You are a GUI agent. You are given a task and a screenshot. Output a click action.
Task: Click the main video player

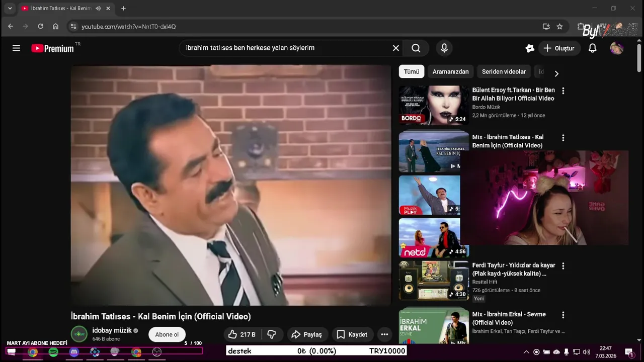pyautogui.click(x=231, y=185)
